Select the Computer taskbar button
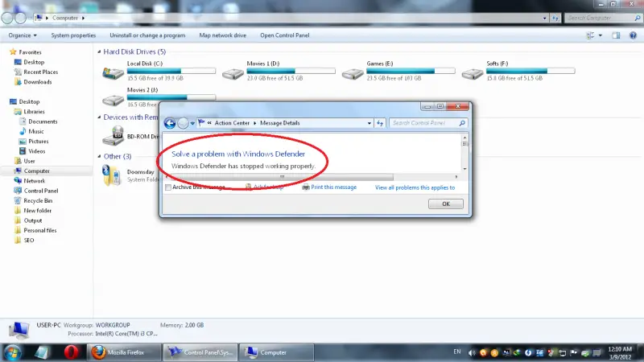The height and width of the screenshot is (362, 644). point(276,352)
